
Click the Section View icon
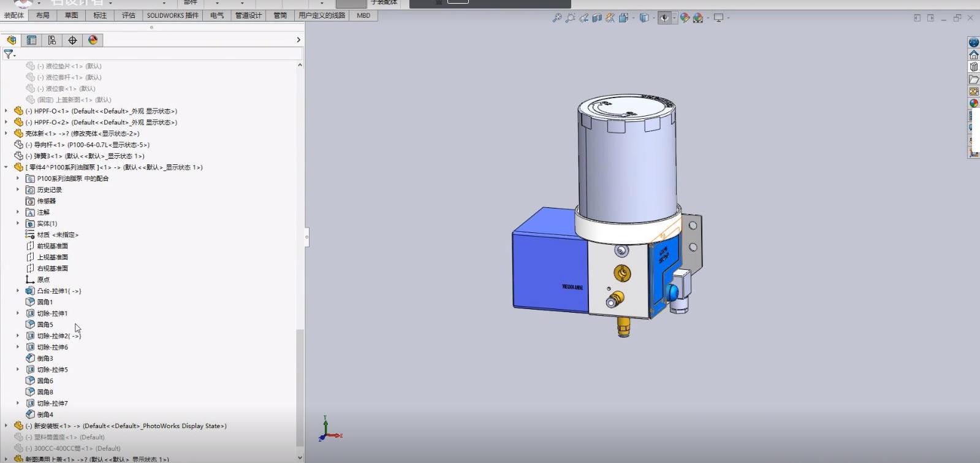tap(596, 18)
